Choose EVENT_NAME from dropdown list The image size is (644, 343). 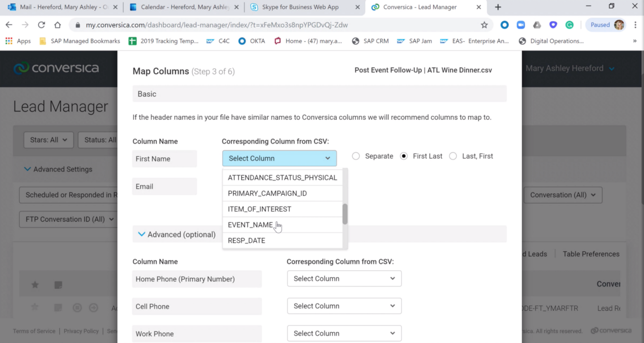pyautogui.click(x=282, y=225)
